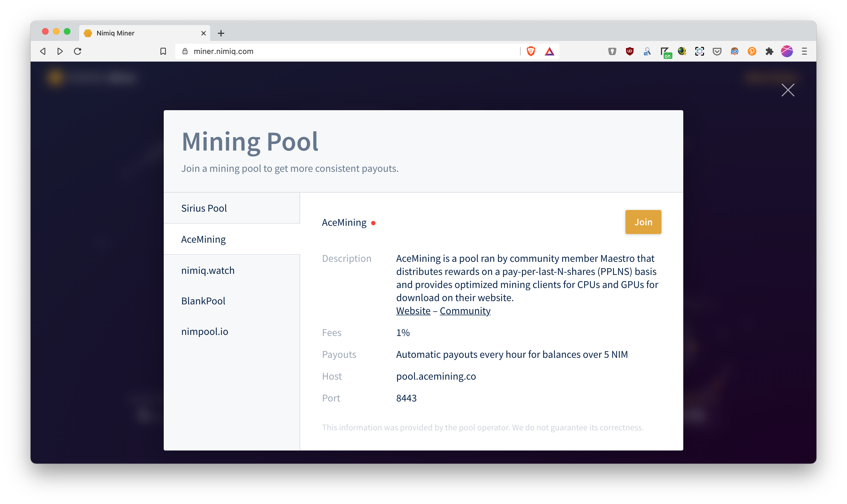Open the uBlock Origin shield extension
Screen dimensions: 847x504
click(x=630, y=51)
